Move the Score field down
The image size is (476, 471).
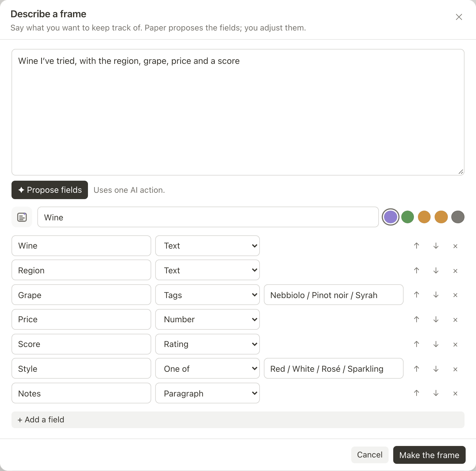tap(436, 344)
